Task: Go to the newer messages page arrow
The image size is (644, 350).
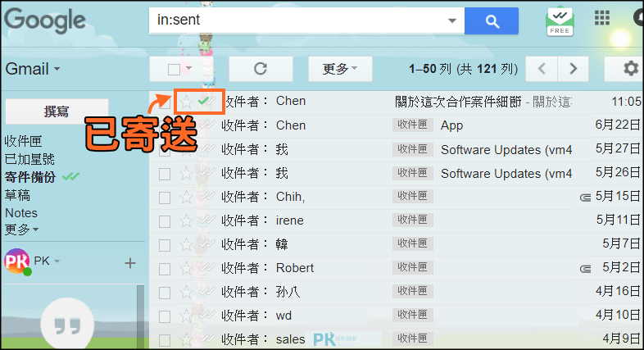Action: pyautogui.click(x=542, y=69)
